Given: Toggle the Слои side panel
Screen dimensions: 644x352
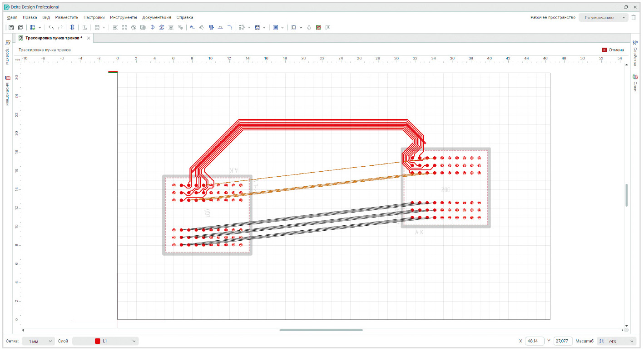Looking at the screenshot, I should (635, 83).
